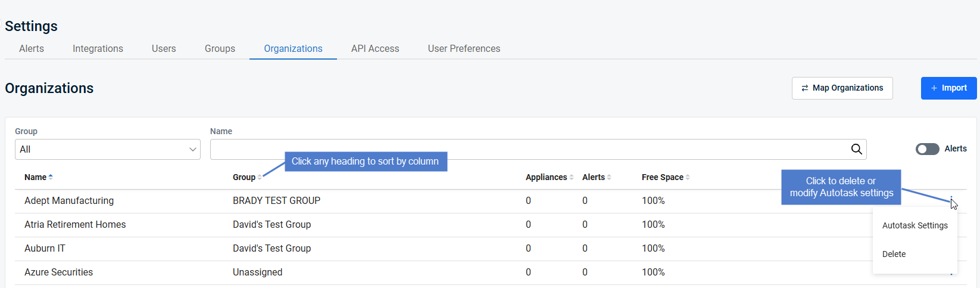Click the blue Import button
Image resolution: width=980 pixels, height=288 pixels.
948,88
